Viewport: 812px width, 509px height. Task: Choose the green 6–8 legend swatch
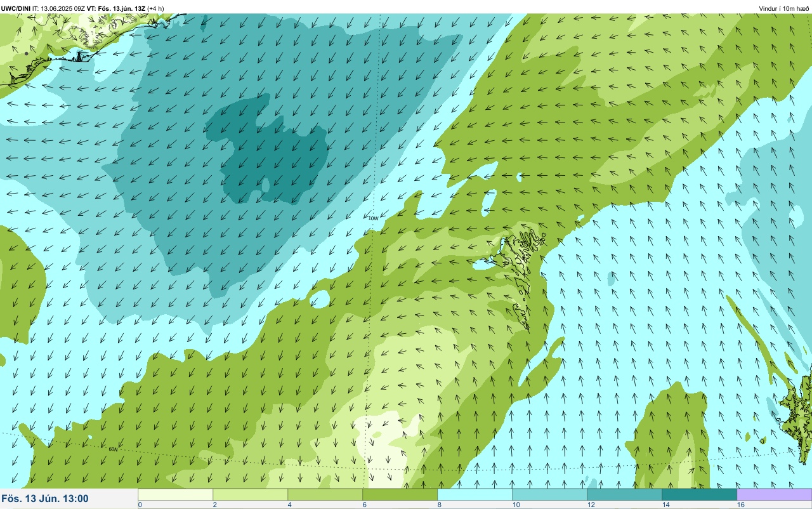pyautogui.click(x=400, y=494)
